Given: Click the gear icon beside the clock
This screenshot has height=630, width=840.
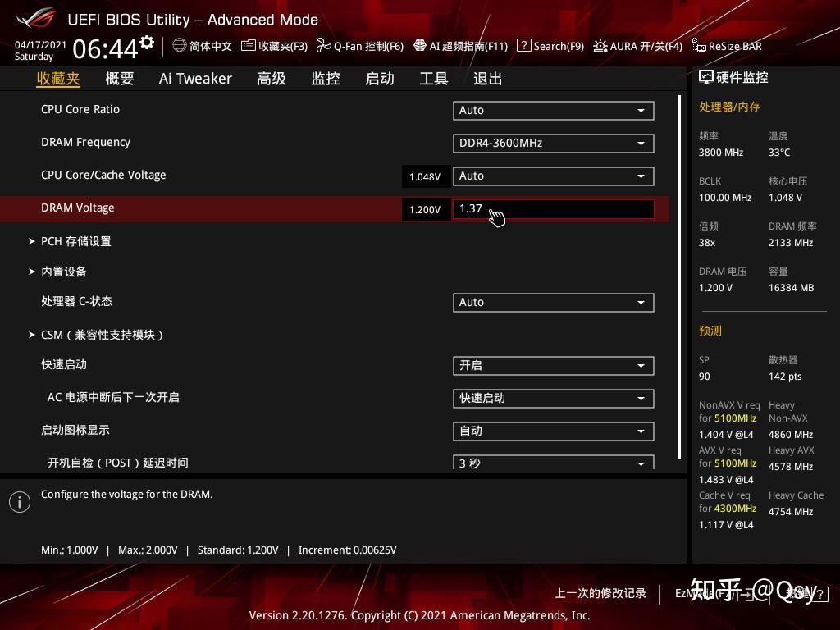Looking at the screenshot, I should (x=147, y=43).
